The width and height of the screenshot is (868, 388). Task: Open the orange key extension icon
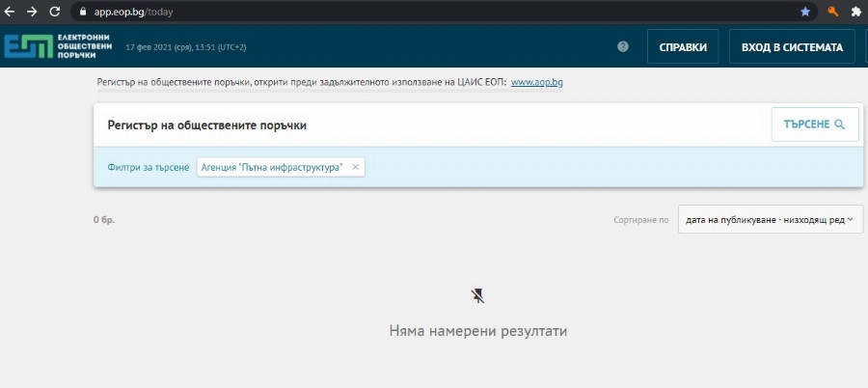click(832, 12)
